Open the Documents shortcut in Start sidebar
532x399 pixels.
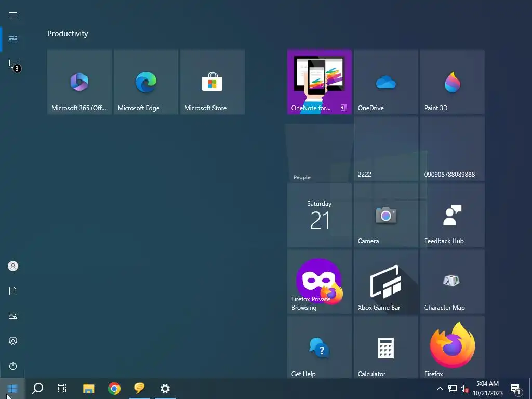(13, 291)
